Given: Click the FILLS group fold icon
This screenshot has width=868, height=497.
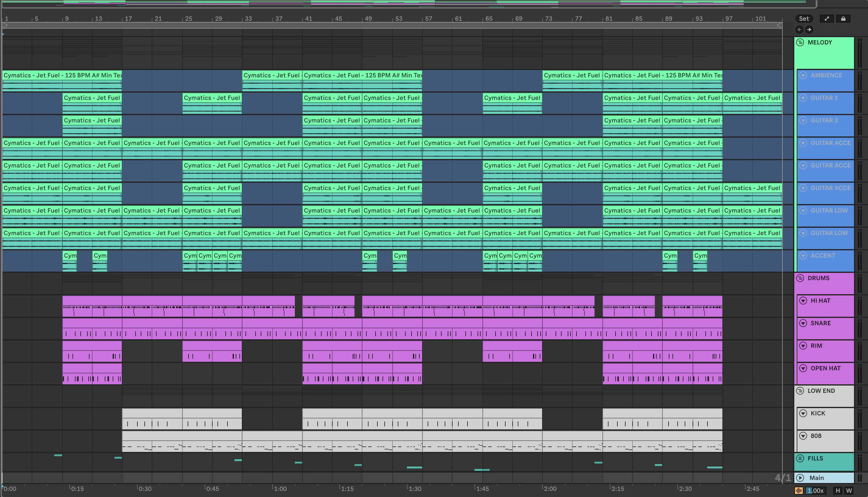Looking at the screenshot, I should pyautogui.click(x=800, y=458).
